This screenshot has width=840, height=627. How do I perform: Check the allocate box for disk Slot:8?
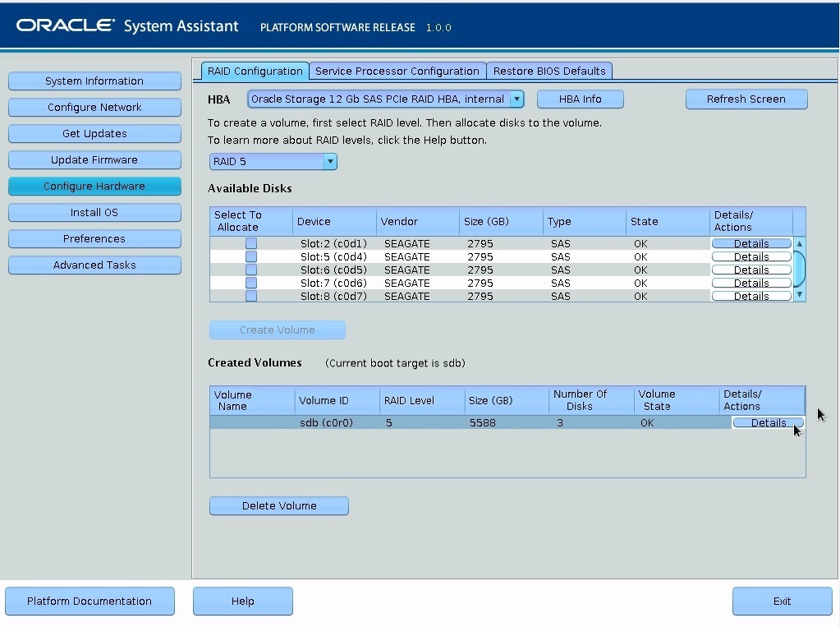[250, 295]
